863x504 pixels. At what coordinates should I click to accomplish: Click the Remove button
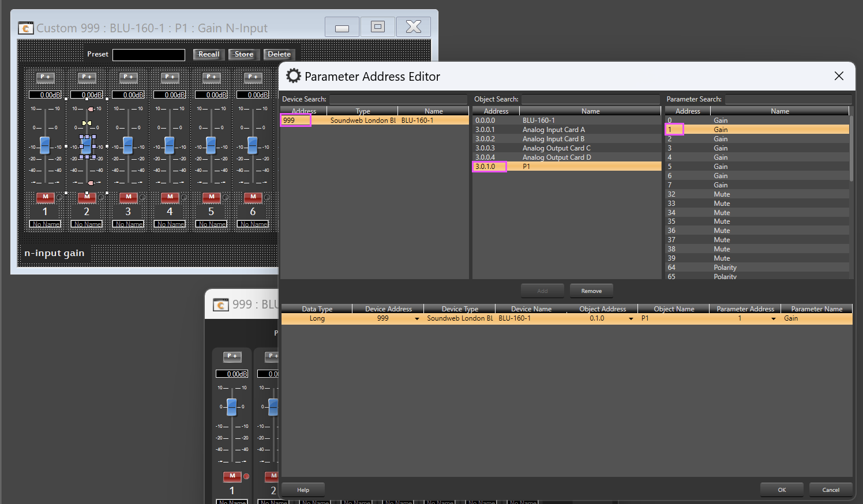click(591, 291)
